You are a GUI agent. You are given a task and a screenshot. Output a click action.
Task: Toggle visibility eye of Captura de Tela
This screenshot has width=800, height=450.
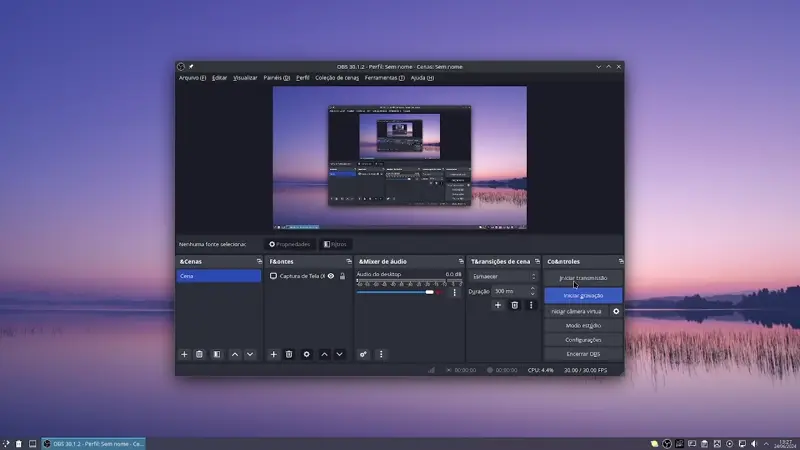coord(331,276)
